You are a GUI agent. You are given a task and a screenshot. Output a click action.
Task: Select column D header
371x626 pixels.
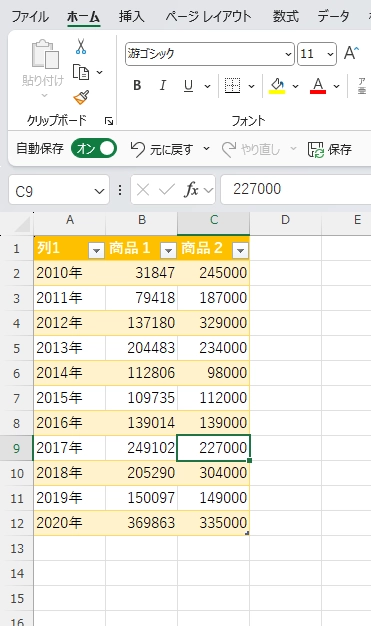coord(285,220)
